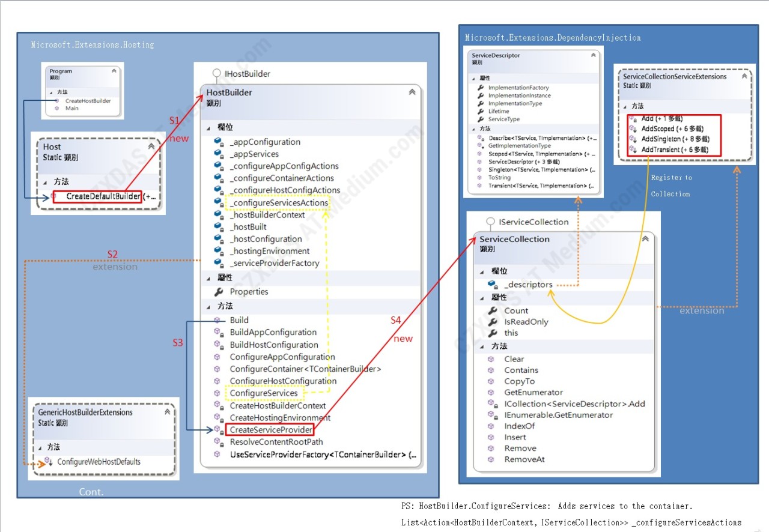Click the wrench icon beside Properties

[218, 292]
